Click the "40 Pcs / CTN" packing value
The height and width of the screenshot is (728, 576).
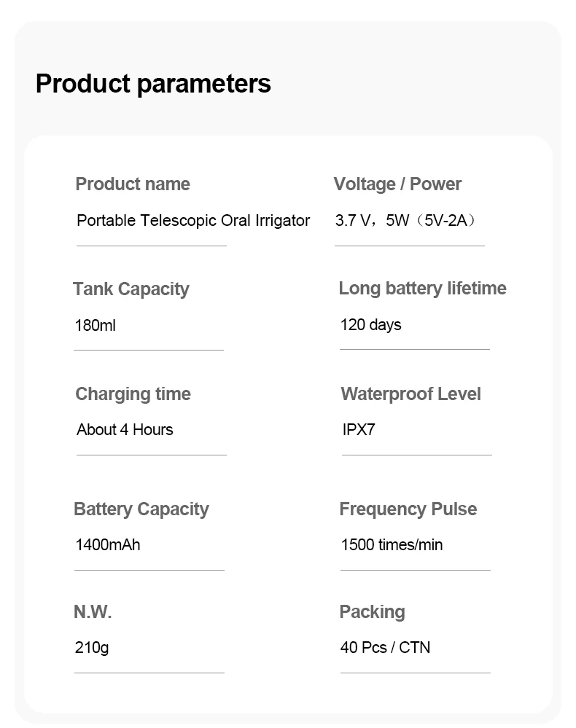(385, 648)
